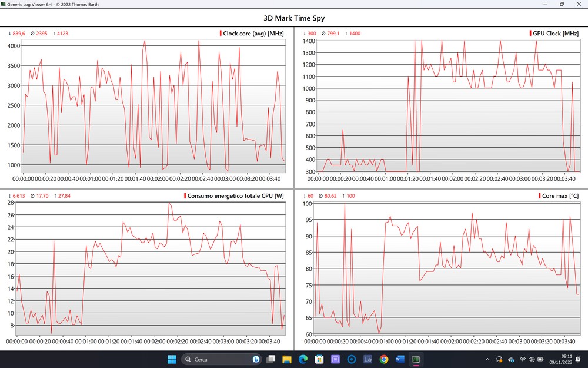This screenshot has height=368, width=588.
Task: Open Task View on the taskbar
Action: click(x=270, y=359)
